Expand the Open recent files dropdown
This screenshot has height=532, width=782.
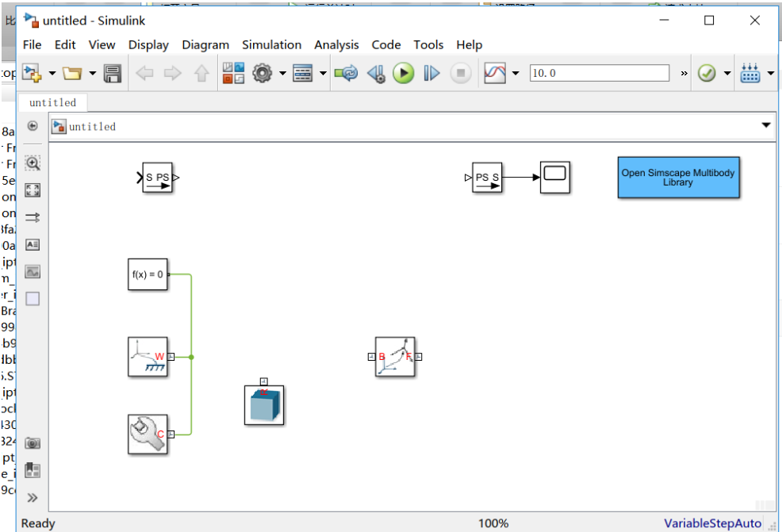93,73
